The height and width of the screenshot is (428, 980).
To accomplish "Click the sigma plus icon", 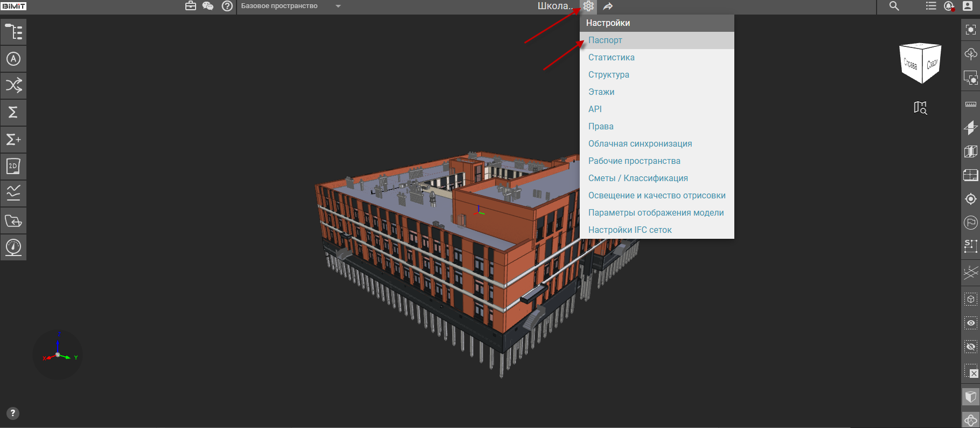I will (13, 140).
